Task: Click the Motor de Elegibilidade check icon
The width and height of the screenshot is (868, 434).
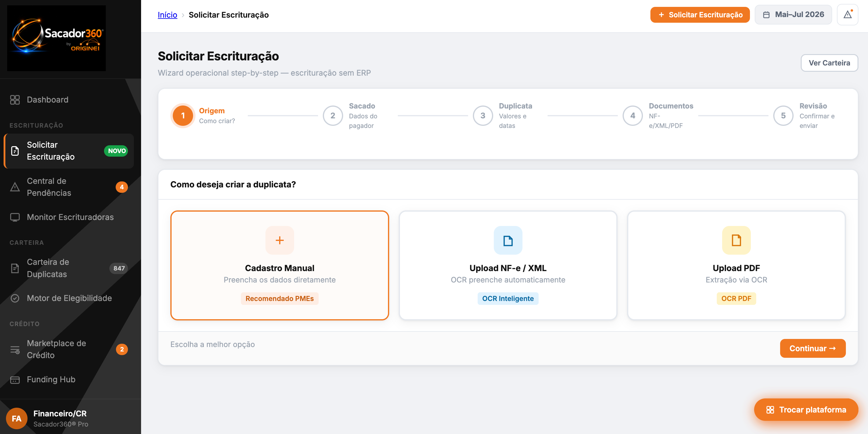Action: [x=15, y=298]
